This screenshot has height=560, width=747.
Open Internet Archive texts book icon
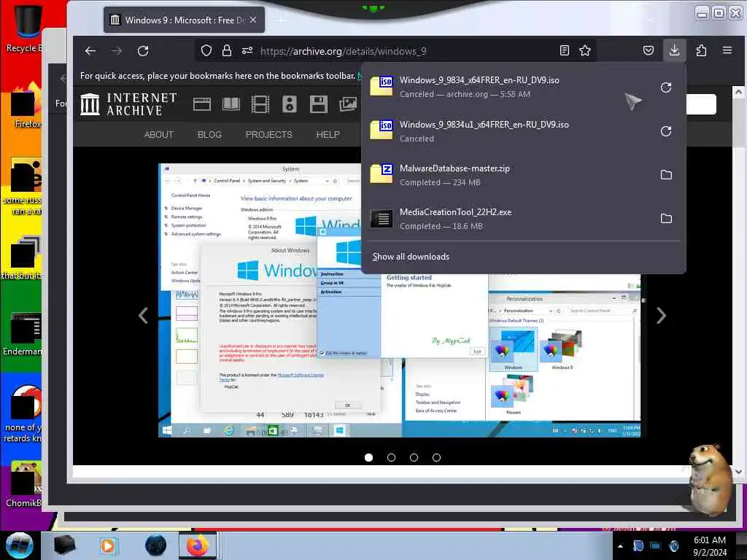[231, 104]
